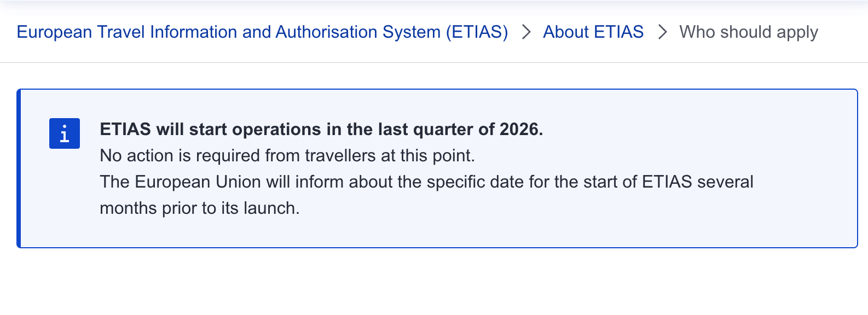Click the bold ETIAS will start operations headline
868x315 pixels.
point(321,130)
